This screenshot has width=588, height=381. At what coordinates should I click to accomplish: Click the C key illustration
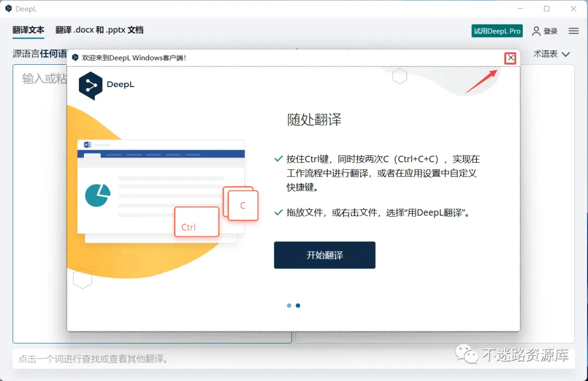243,205
